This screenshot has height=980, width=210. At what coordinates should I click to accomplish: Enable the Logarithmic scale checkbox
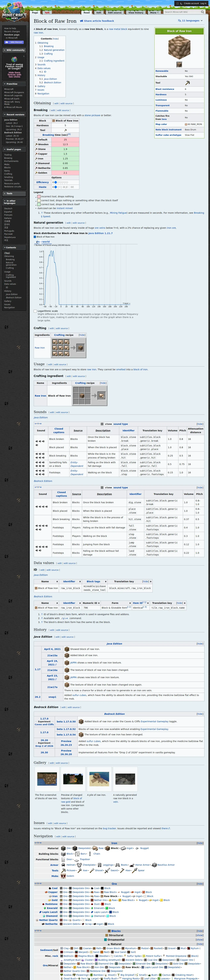pos(35,311)
